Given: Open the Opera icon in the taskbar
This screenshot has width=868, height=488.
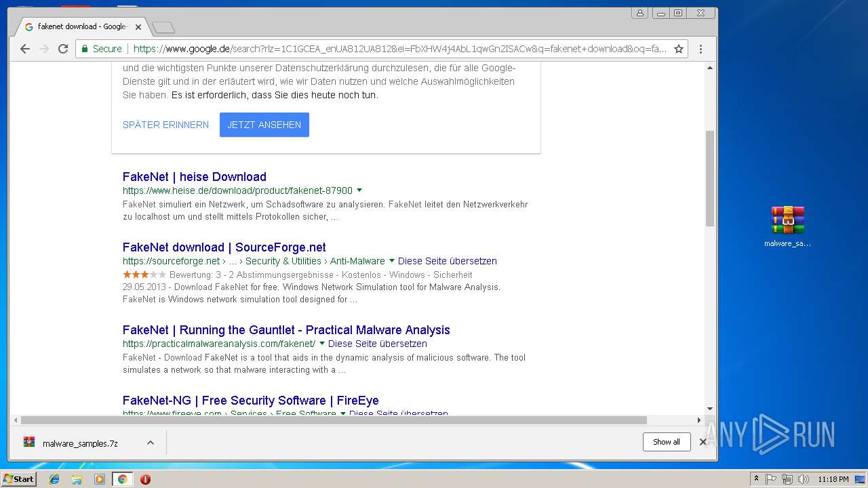Looking at the screenshot, I should (145, 479).
